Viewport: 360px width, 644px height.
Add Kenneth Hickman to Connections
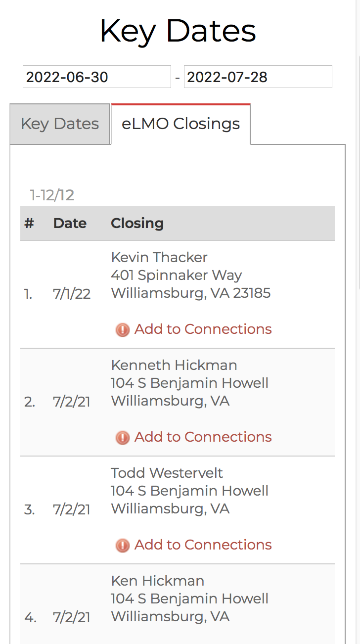coord(203,437)
